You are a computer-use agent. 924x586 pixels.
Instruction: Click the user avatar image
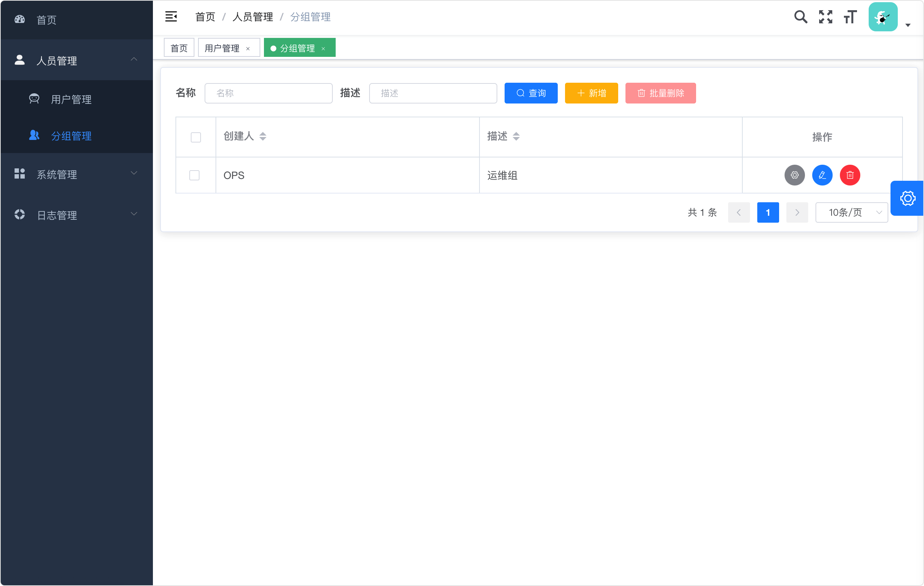click(882, 17)
